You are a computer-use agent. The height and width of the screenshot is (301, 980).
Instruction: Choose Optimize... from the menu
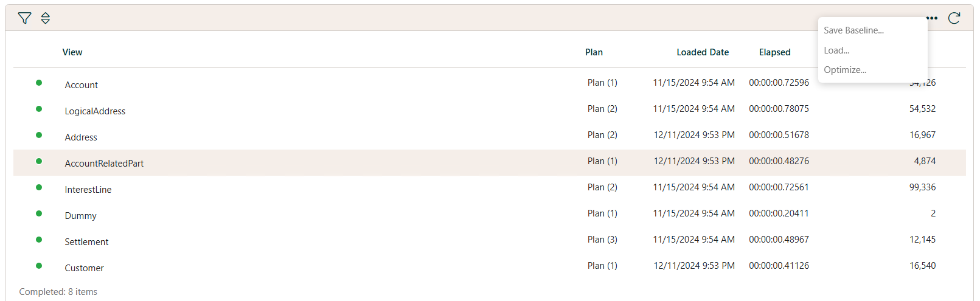[845, 70]
